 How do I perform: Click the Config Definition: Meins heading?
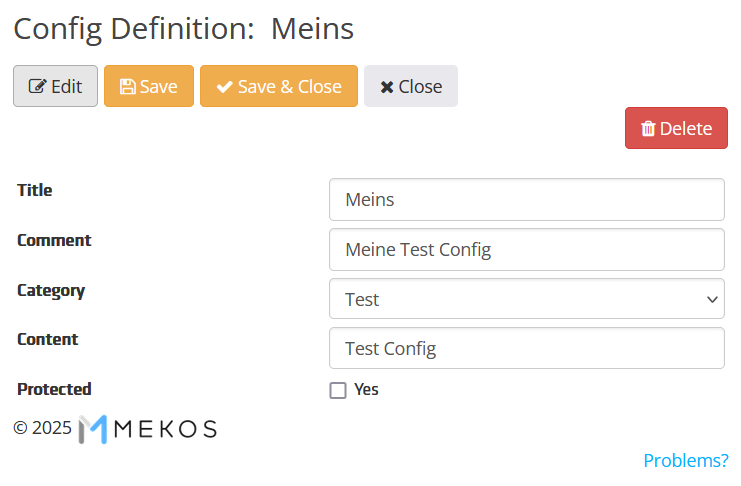click(184, 29)
